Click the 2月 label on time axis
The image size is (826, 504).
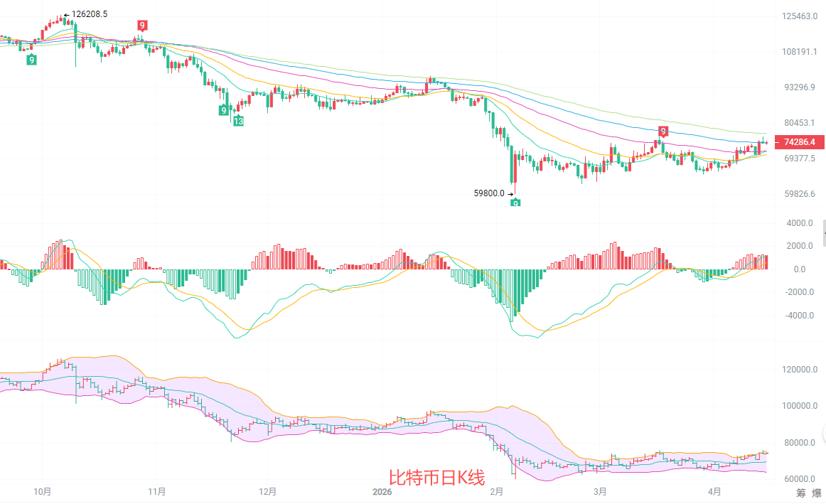pyautogui.click(x=497, y=491)
